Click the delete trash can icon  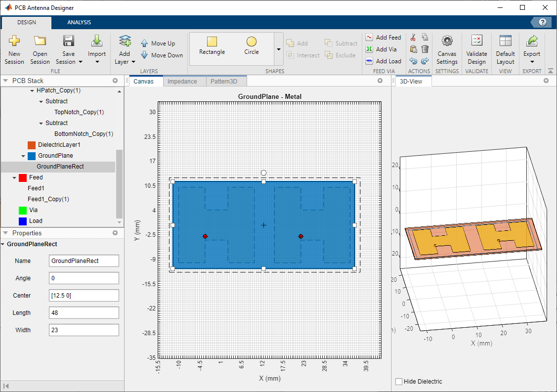[425, 49]
